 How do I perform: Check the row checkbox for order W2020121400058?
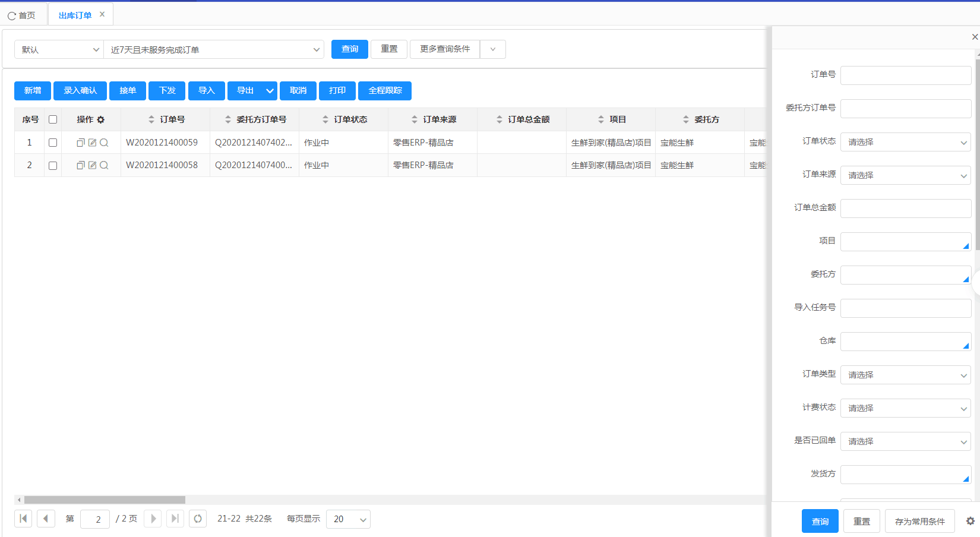coord(53,165)
